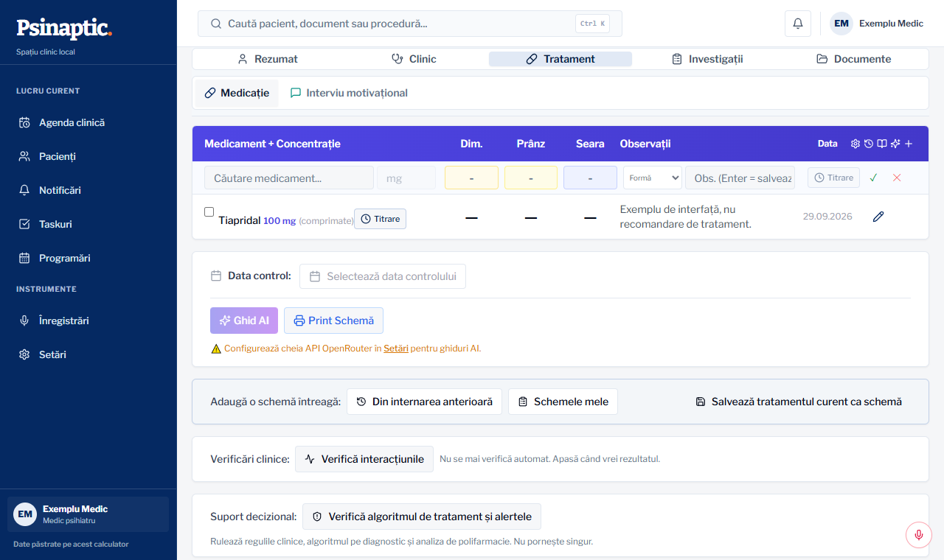Screen dimensions: 944x560
Task: Switch to the Clinic tab
Action: [414, 59]
